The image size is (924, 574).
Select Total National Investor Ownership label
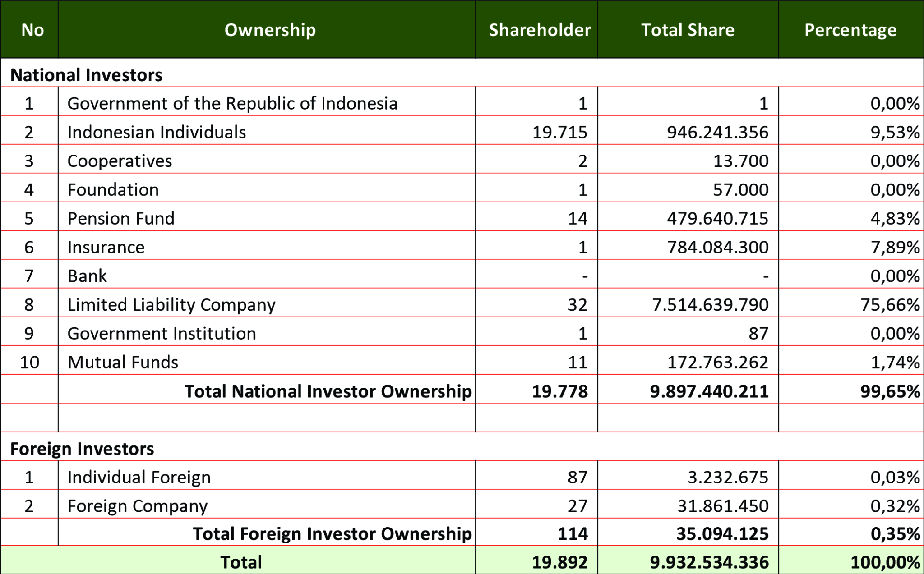[x=328, y=391]
